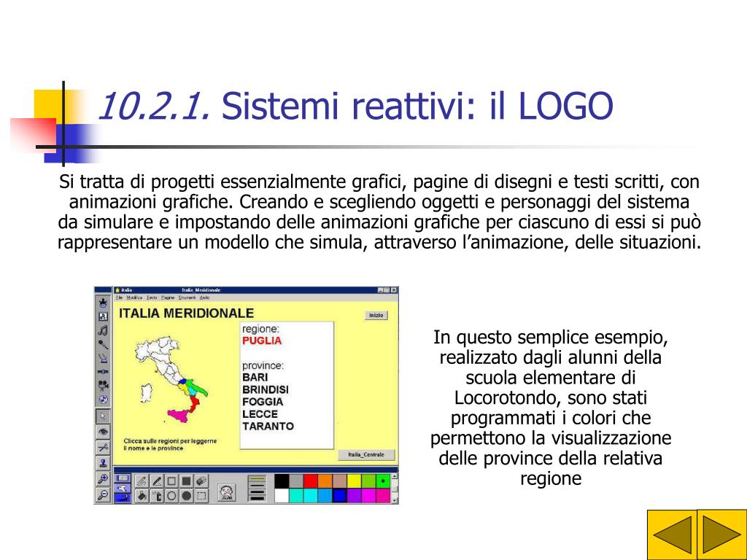Click the green Puglia region on map
The width and height of the screenshot is (747, 560).
197,388
